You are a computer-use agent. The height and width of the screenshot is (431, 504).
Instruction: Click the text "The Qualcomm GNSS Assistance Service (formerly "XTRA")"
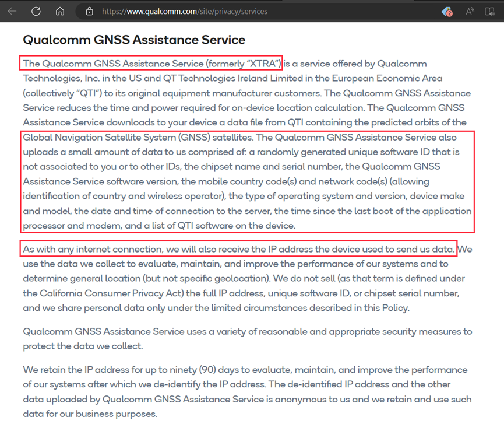click(152, 64)
